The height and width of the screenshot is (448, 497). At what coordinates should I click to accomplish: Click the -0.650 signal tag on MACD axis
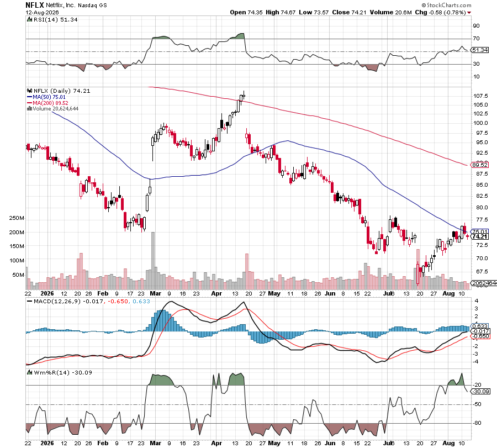pos(480,336)
